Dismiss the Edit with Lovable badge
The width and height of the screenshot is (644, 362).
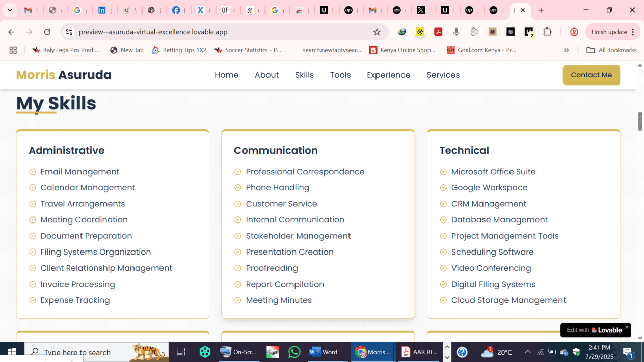coord(627,327)
